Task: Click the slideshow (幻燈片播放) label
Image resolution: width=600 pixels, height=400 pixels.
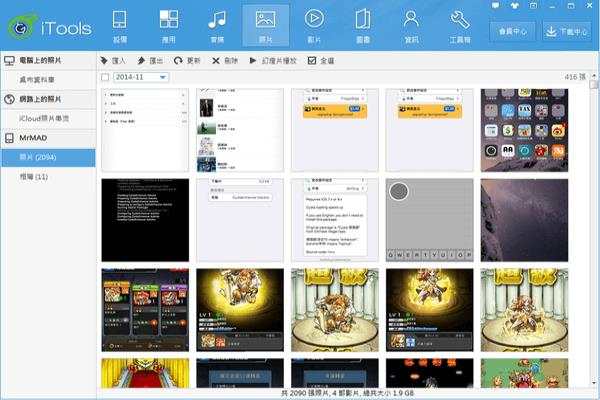Action: point(279,60)
